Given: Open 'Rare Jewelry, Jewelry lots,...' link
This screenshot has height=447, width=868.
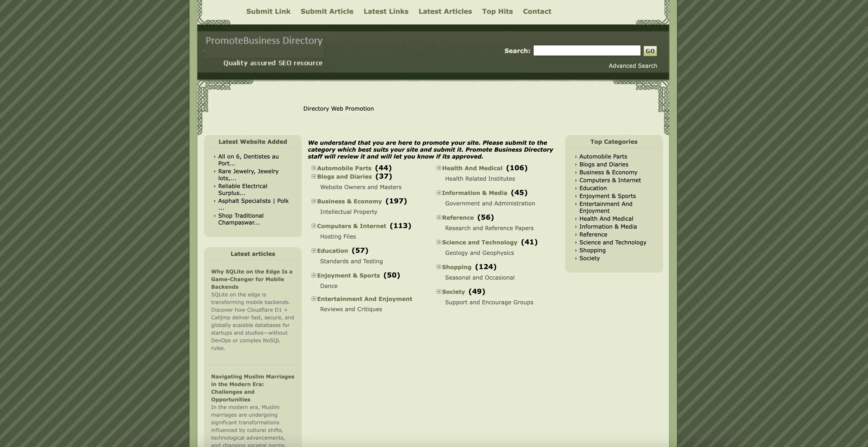Looking at the screenshot, I should (x=248, y=175).
